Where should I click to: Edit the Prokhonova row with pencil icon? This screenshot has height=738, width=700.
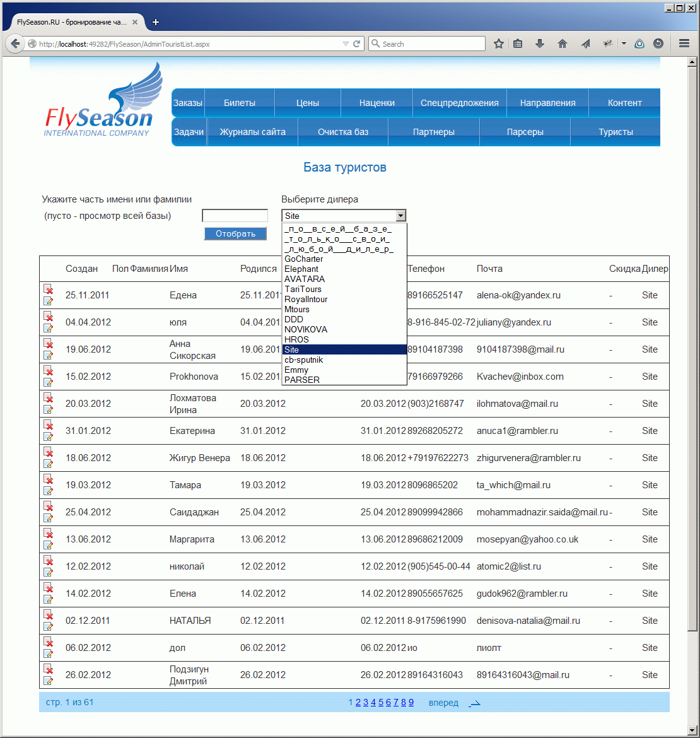tap(49, 382)
